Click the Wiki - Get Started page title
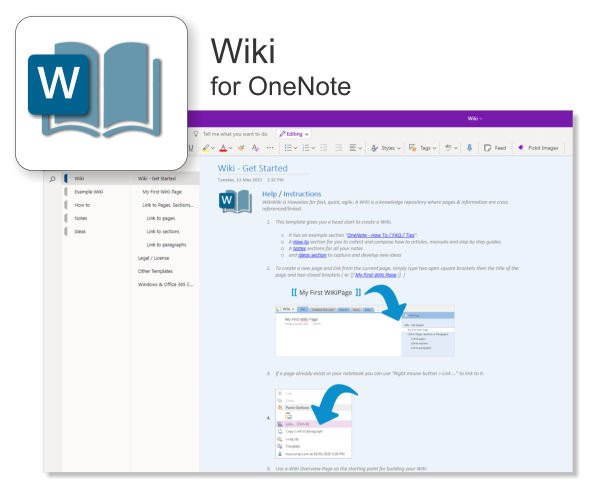This screenshot has height=490, width=600. 253,168
